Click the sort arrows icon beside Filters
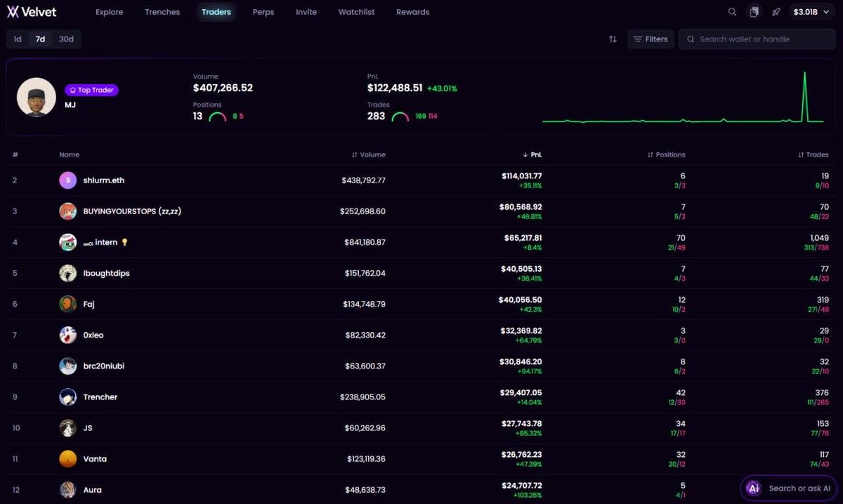 click(613, 39)
